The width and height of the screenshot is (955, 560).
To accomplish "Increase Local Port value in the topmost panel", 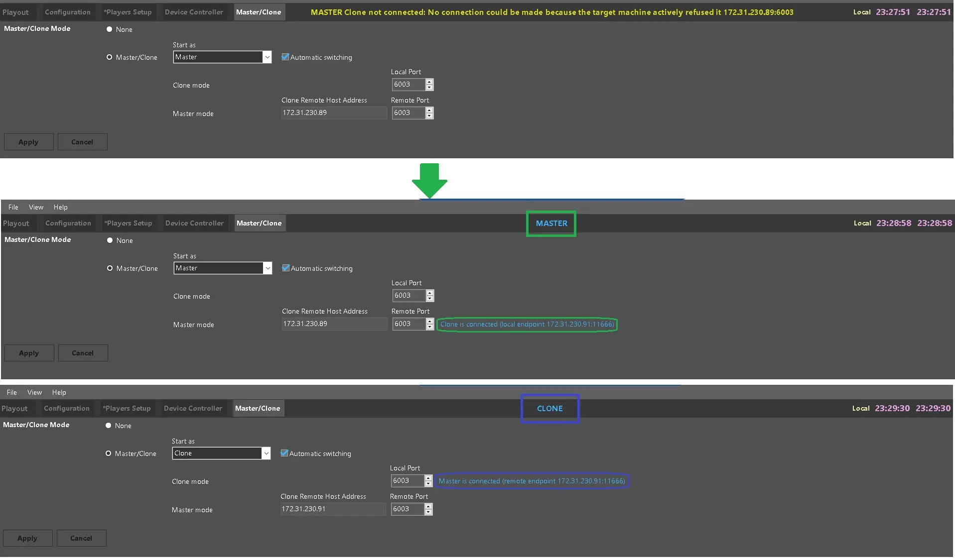I will point(429,82).
